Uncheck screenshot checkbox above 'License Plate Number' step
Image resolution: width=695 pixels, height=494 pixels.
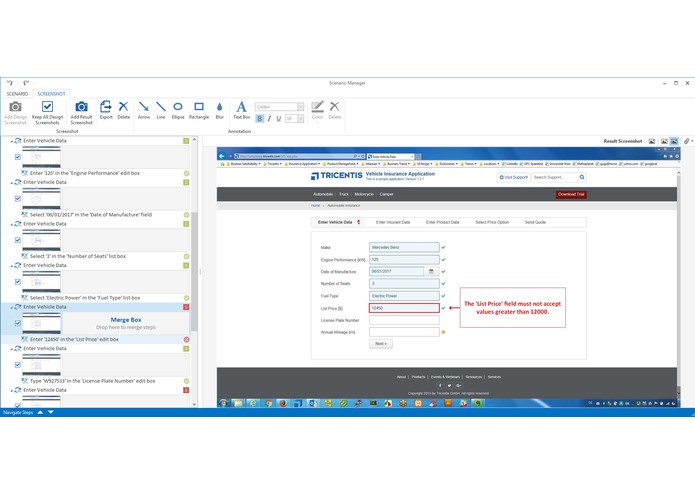tap(18, 365)
